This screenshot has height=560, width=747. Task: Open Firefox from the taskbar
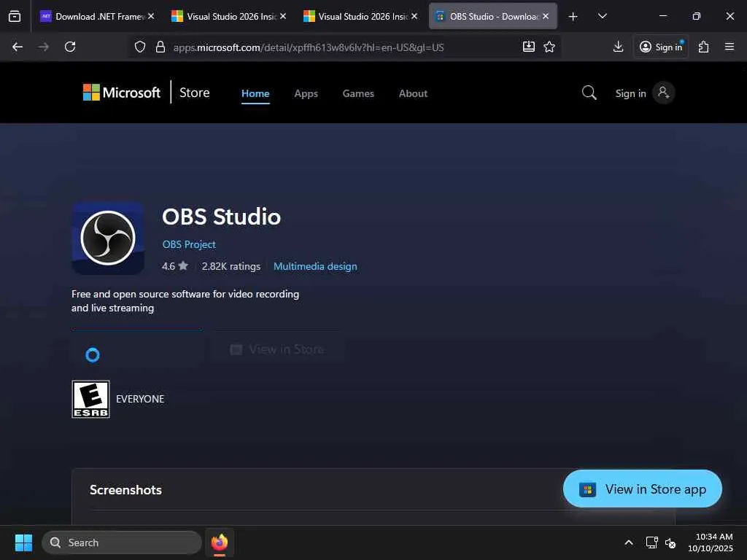coord(220,542)
